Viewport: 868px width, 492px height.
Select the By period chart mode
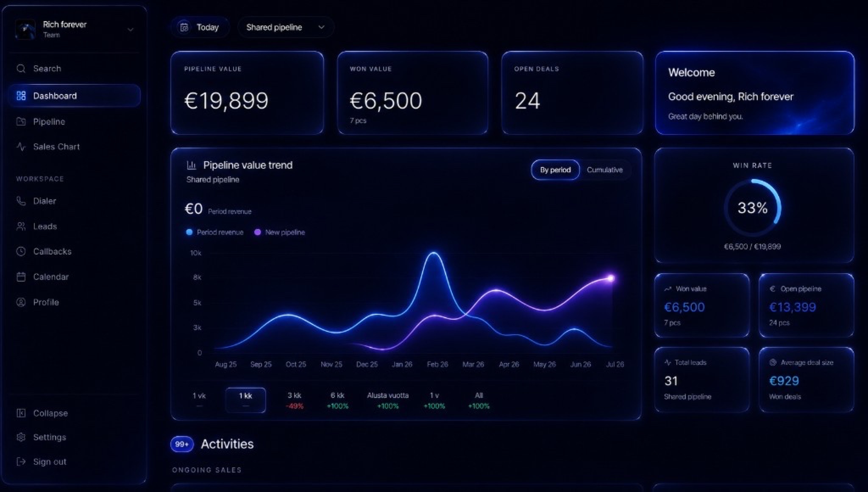tap(555, 170)
